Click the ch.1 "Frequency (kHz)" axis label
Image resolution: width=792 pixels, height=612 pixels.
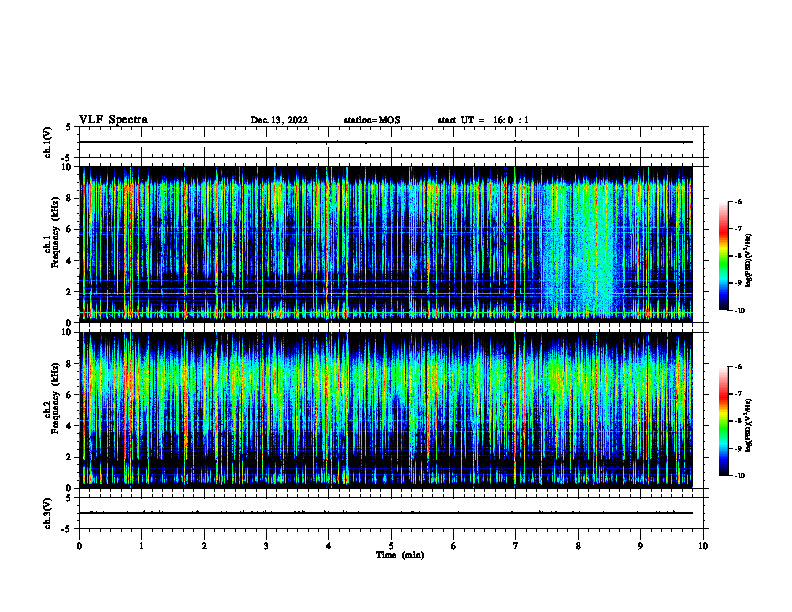55,232
